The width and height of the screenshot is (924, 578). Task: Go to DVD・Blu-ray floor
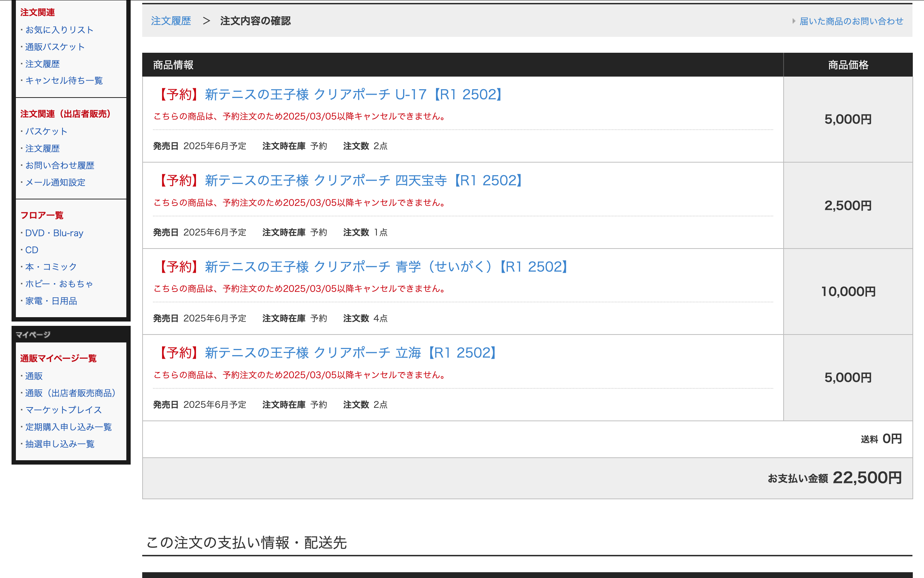(x=54, y=233)
